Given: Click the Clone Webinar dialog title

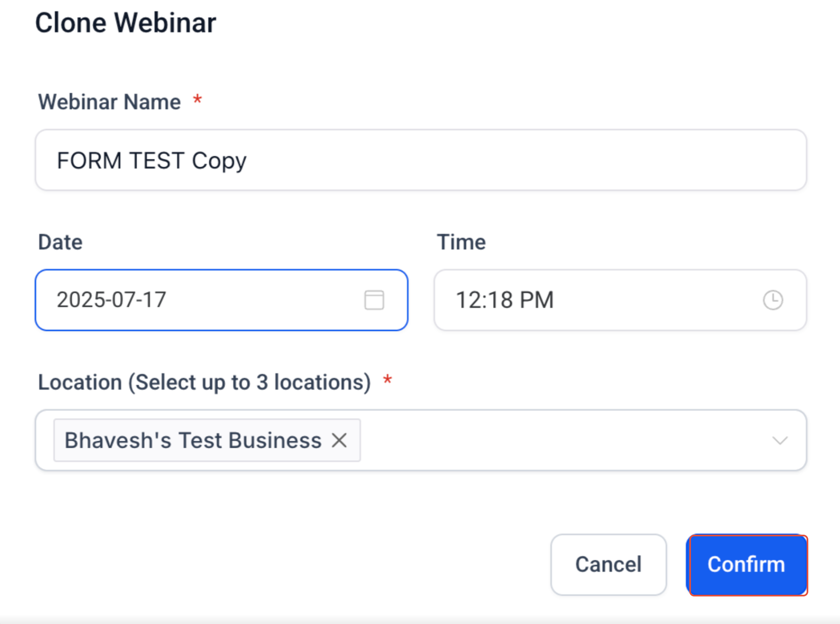Looking at the screenshot, I should pos(126,23).
